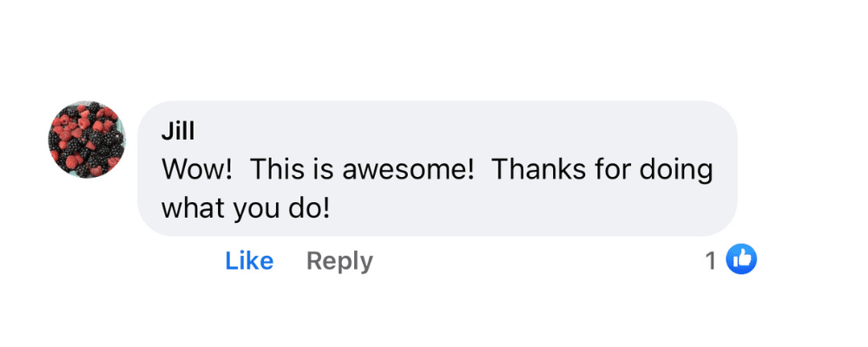The image size is (868, 347).
Task: Click the green margin right of the card
Action: (825, 173)
